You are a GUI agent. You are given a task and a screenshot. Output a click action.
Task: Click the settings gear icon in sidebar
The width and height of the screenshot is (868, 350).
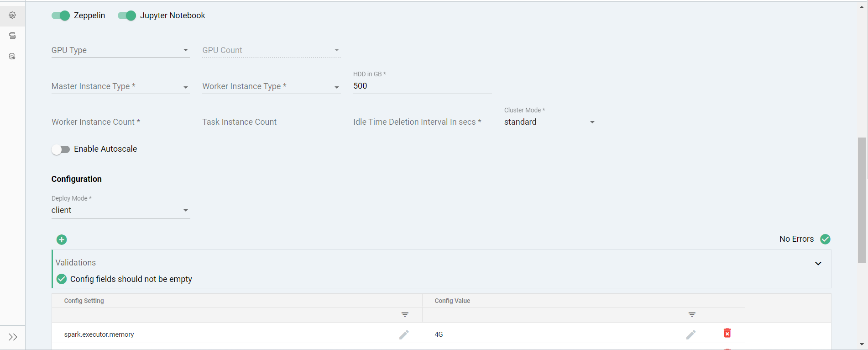point(12,15)
